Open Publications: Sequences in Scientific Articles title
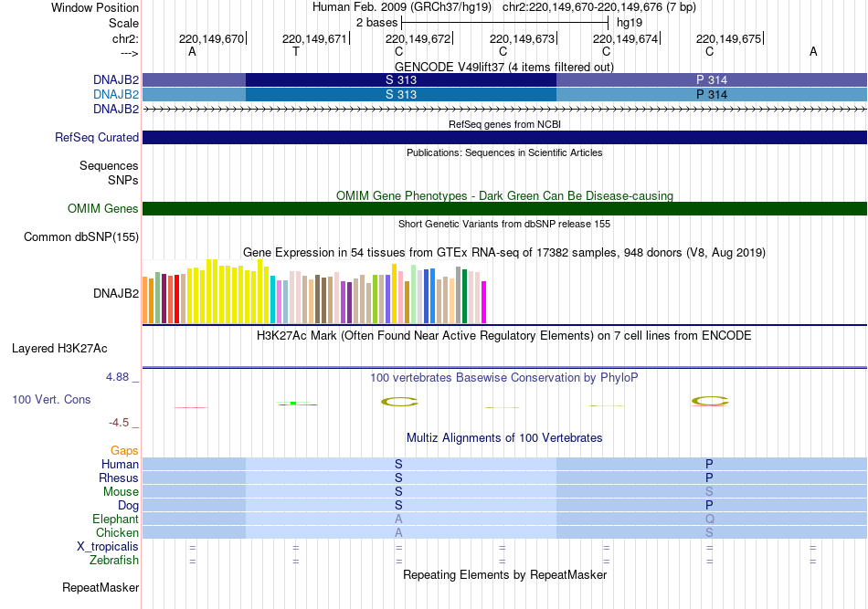868x609 pixels. tap(504, 152)
